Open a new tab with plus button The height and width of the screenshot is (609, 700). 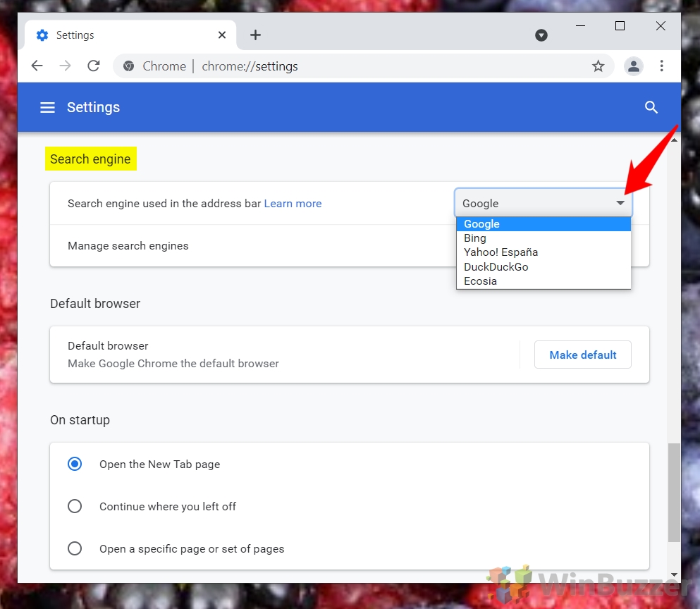[x=255, y=35]
